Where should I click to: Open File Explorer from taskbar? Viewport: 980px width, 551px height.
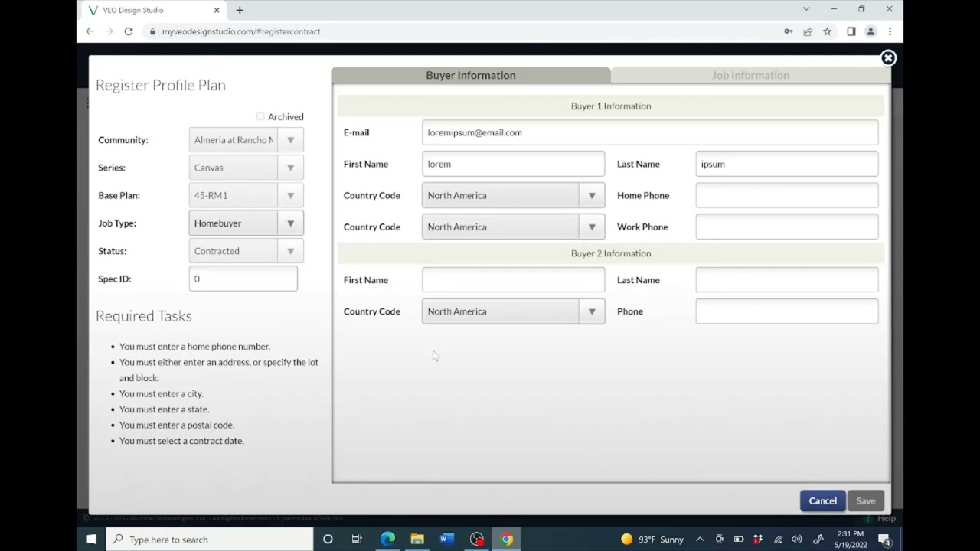tap(417, 539)
